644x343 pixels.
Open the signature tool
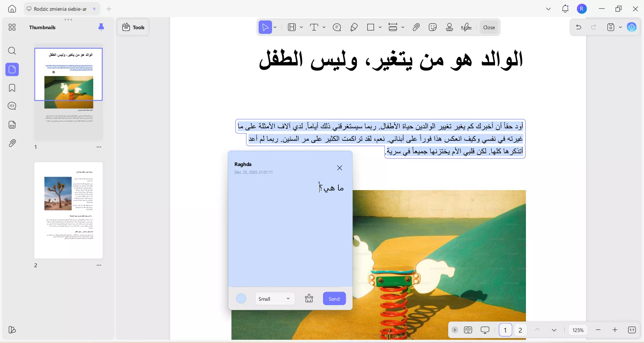pos(467,27)
